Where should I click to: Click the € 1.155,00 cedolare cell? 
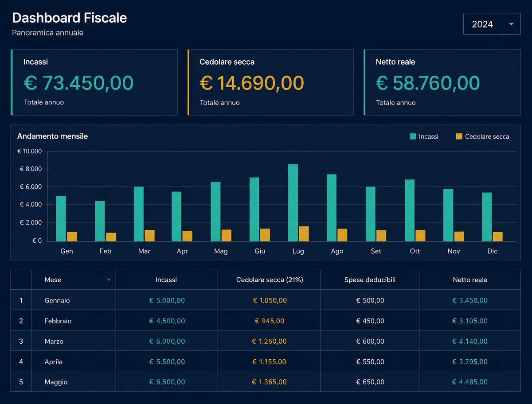click(270, 361)
